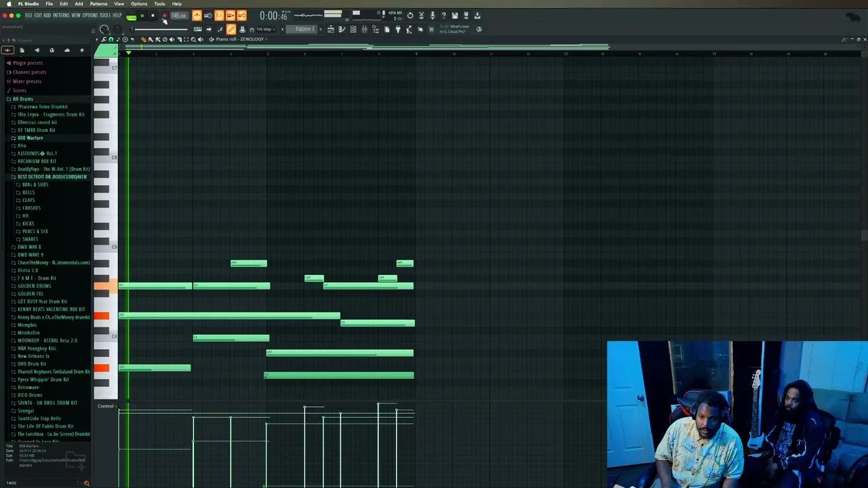Click the tempo field showing 145
868x488 pixels.
pos(179,16)
